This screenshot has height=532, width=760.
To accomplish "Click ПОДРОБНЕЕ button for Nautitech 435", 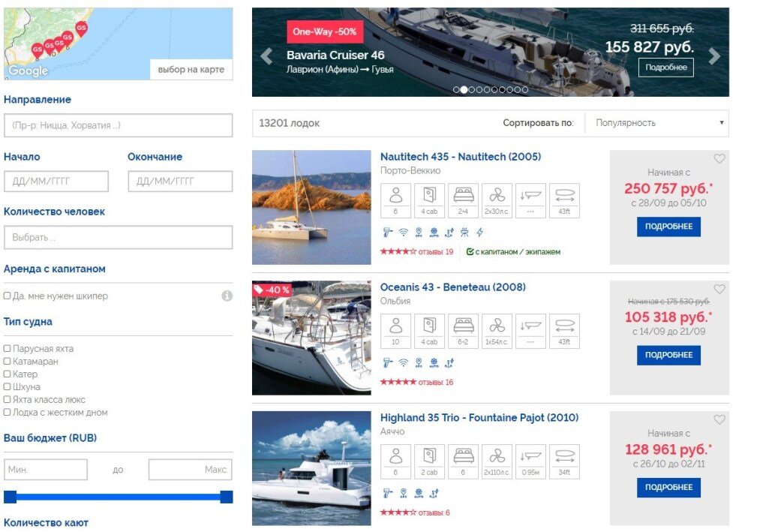I will point(668,227).
